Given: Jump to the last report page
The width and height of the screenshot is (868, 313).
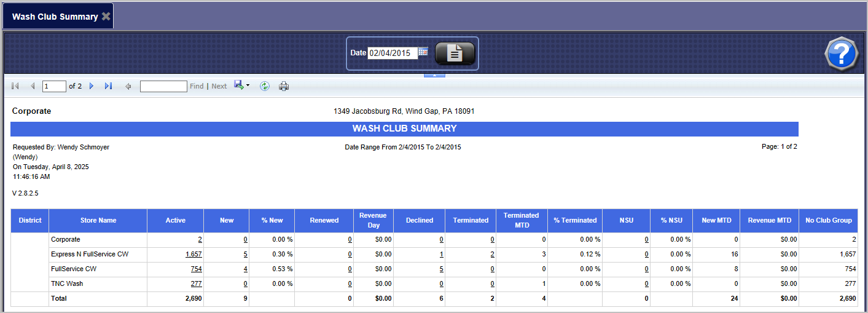Looking at the screenshot, I should point(108,86).
